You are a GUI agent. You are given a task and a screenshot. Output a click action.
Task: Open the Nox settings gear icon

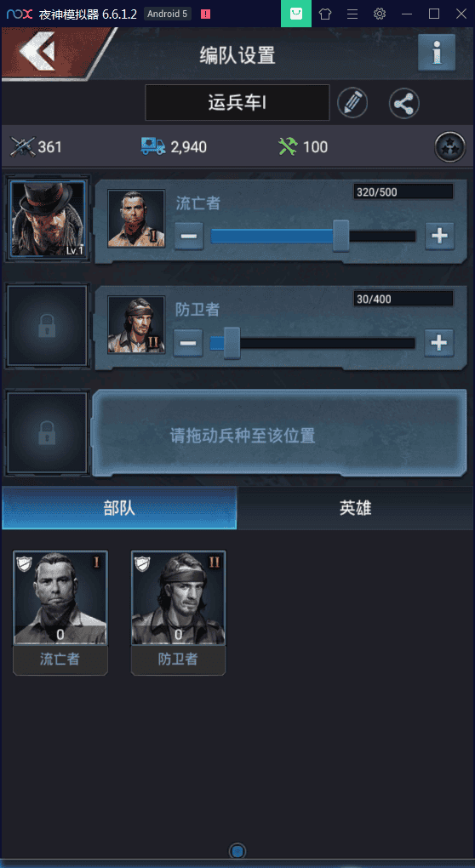tap(380, 14)
